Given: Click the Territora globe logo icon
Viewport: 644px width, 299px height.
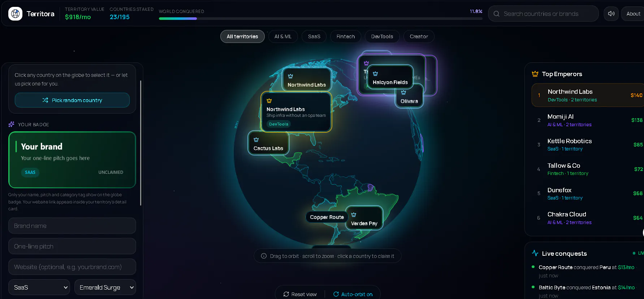Looking at the screenshot, I should tap(15, 14).
